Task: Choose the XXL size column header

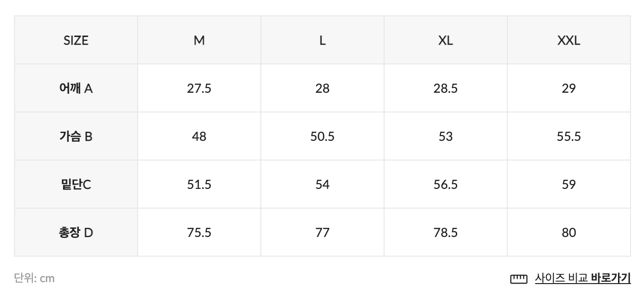Action: [x=569, y=40]
